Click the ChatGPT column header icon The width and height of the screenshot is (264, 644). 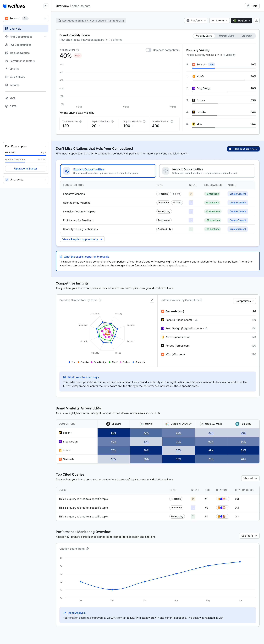(x=108, y=424)
